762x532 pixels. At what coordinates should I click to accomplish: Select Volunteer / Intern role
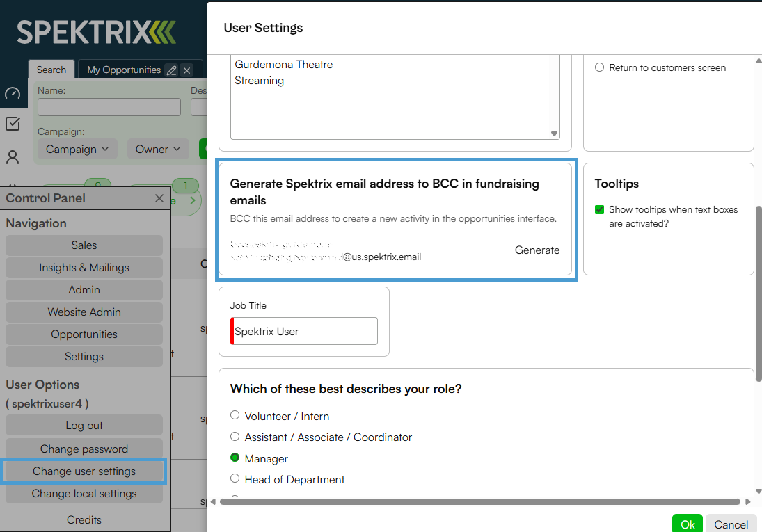click(x=235, y=415)
